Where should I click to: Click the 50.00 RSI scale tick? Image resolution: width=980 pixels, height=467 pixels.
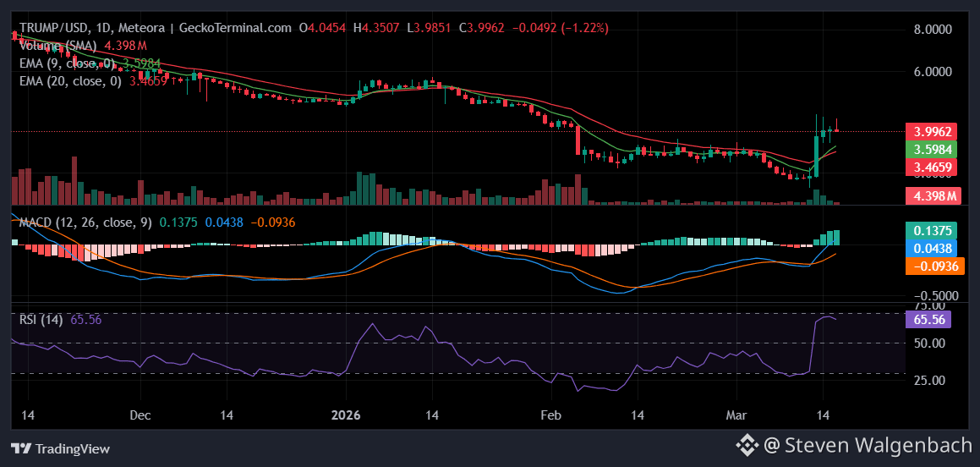click(928, 343)
